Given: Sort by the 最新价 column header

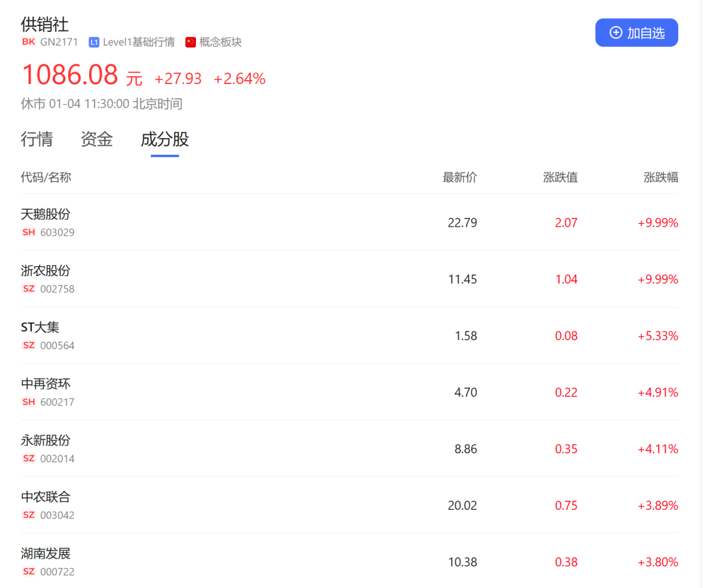Looking at the screenshot, I should tap(460, 178).
